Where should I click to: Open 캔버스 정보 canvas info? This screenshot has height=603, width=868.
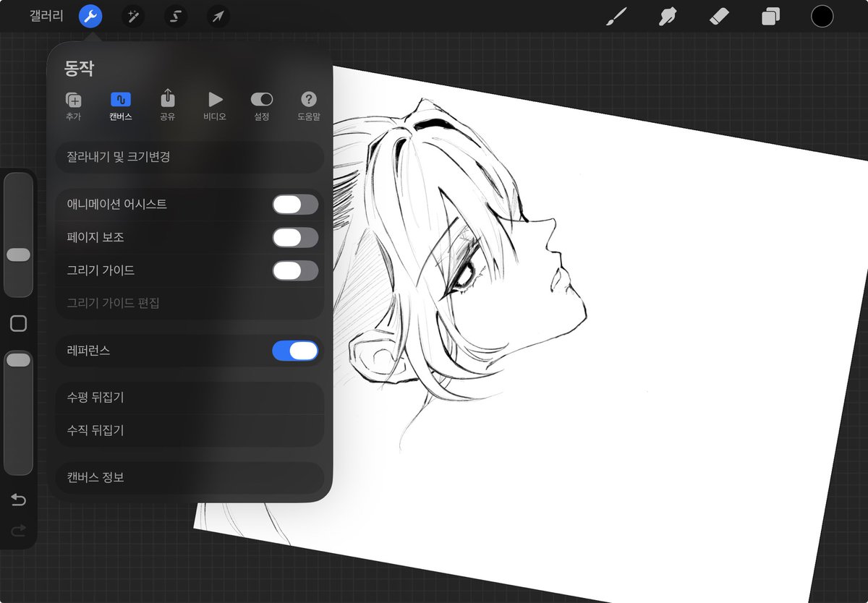(x=190, y=478)
